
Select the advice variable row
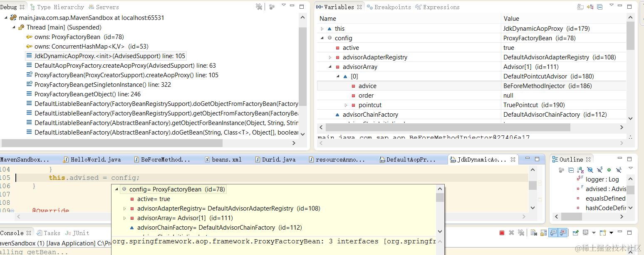(471, 86)
